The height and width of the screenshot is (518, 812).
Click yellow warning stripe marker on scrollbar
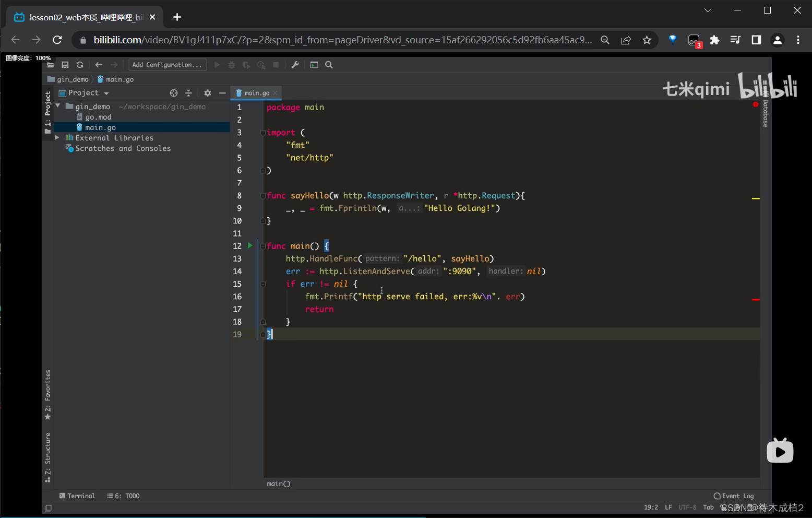(756, 198)
